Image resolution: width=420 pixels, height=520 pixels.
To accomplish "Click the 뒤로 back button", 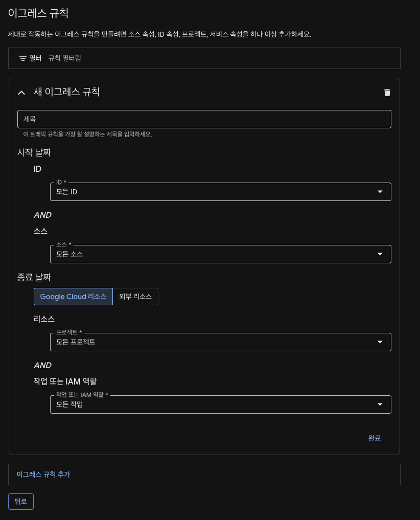I will pyautogui.click(x=21, y=502).
